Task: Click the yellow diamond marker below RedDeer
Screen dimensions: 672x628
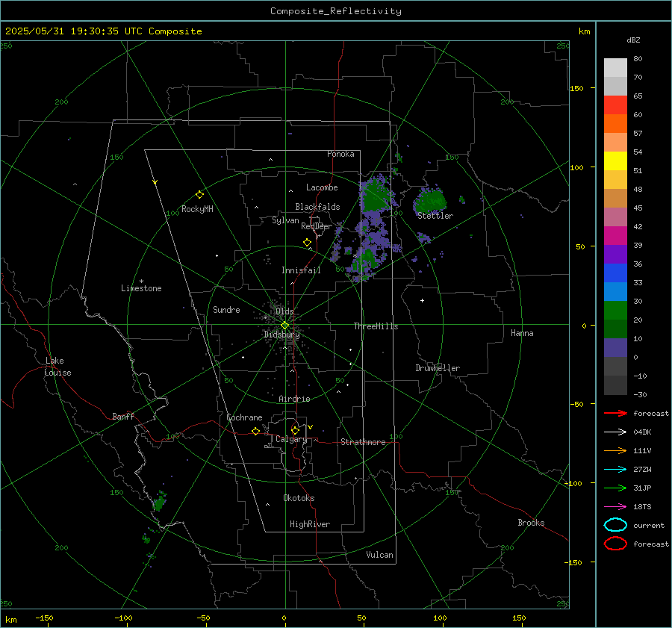Action: [307, 243]
